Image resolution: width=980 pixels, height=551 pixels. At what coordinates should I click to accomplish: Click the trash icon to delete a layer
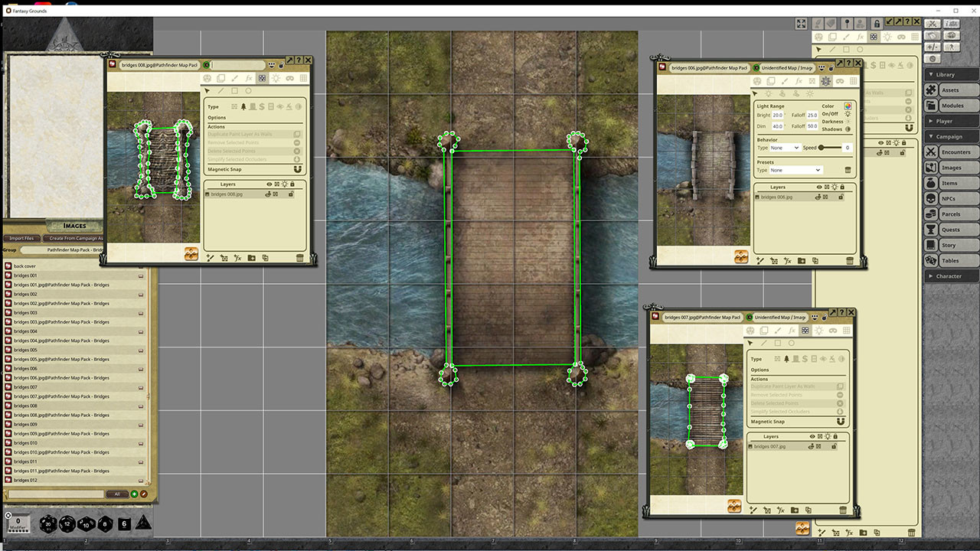[300, 258]
